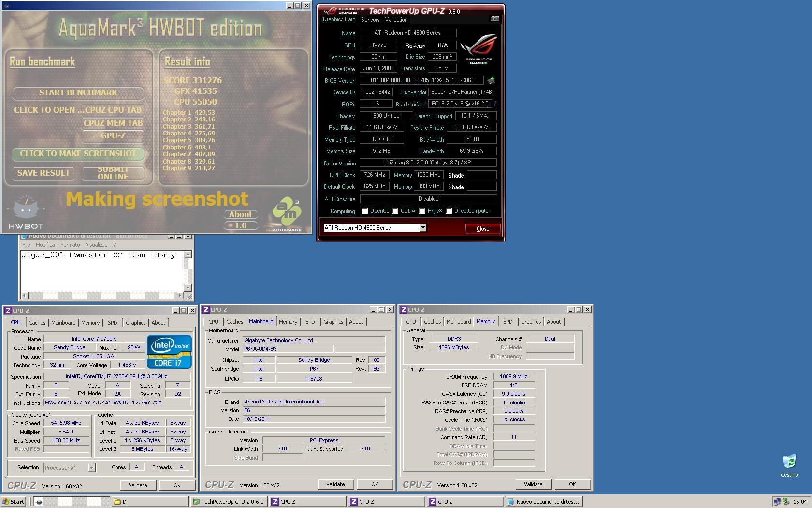Open the Cestino recycle bin icon
The image size is (812, 508).
click(789, 465)
